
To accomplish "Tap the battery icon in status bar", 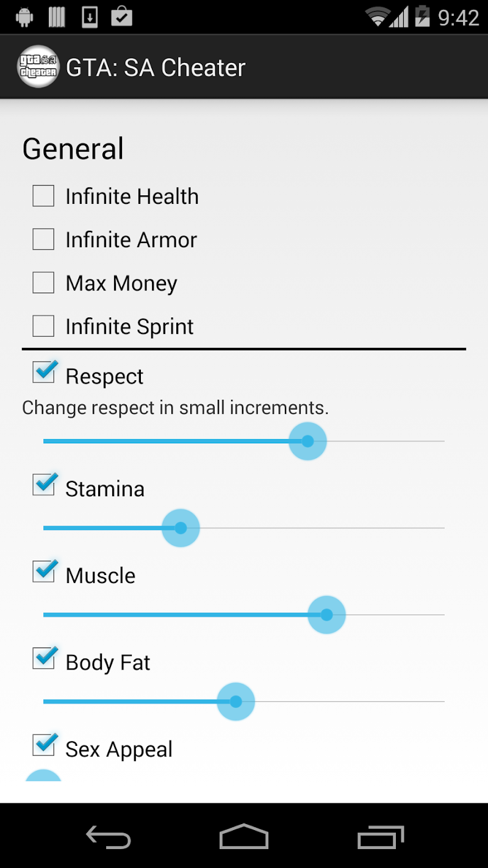I will 422,16.
